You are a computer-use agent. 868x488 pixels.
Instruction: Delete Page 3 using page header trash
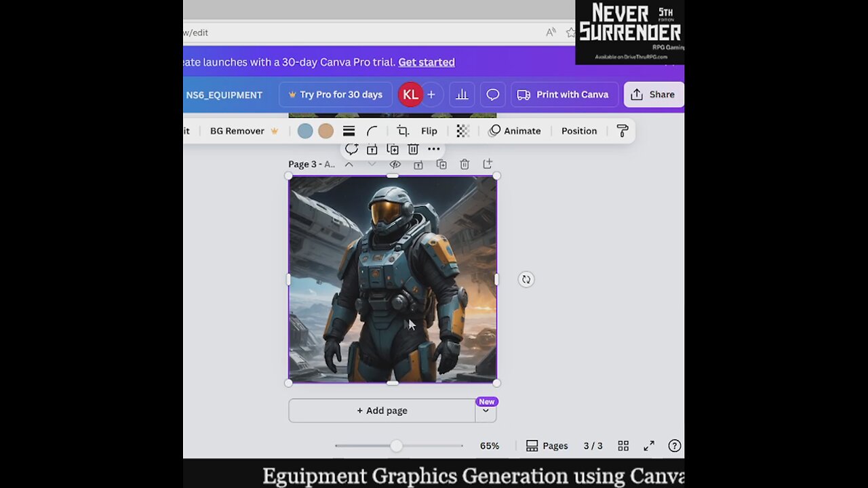click(x=465, y=164)
